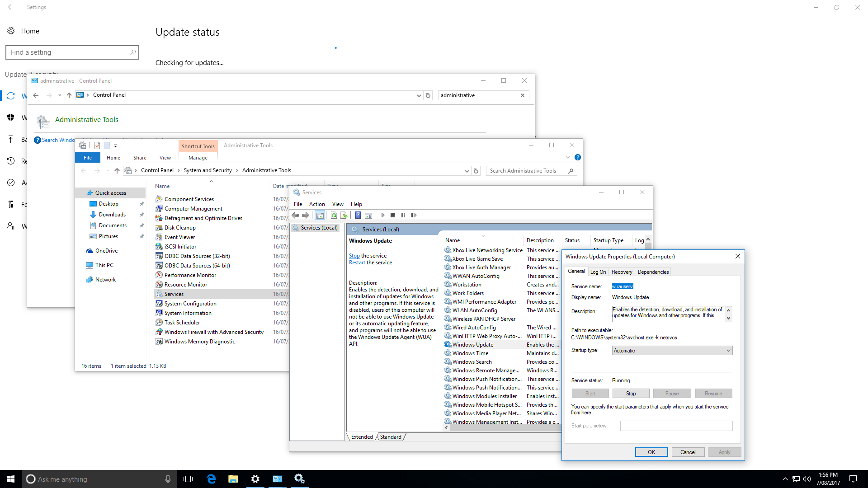Click the Restart Service toolbar icon
This screenshot has height=488, width=868.
[414, 215]
